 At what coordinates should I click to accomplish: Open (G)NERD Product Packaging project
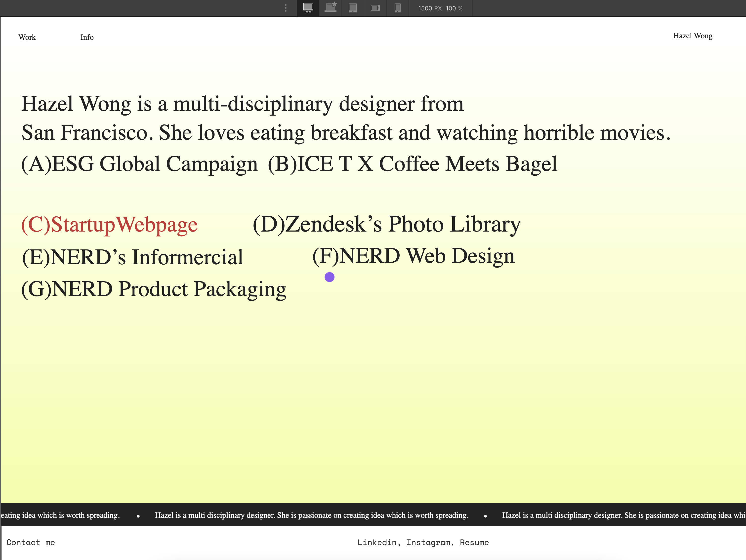154,289
